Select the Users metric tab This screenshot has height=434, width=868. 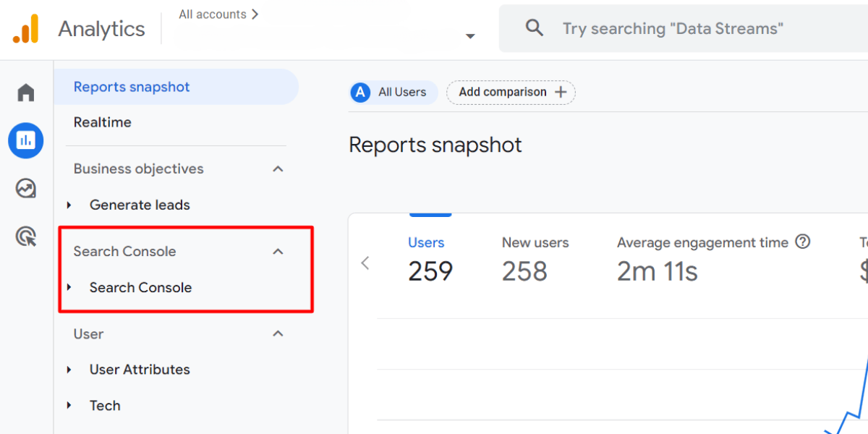point(426,242)
